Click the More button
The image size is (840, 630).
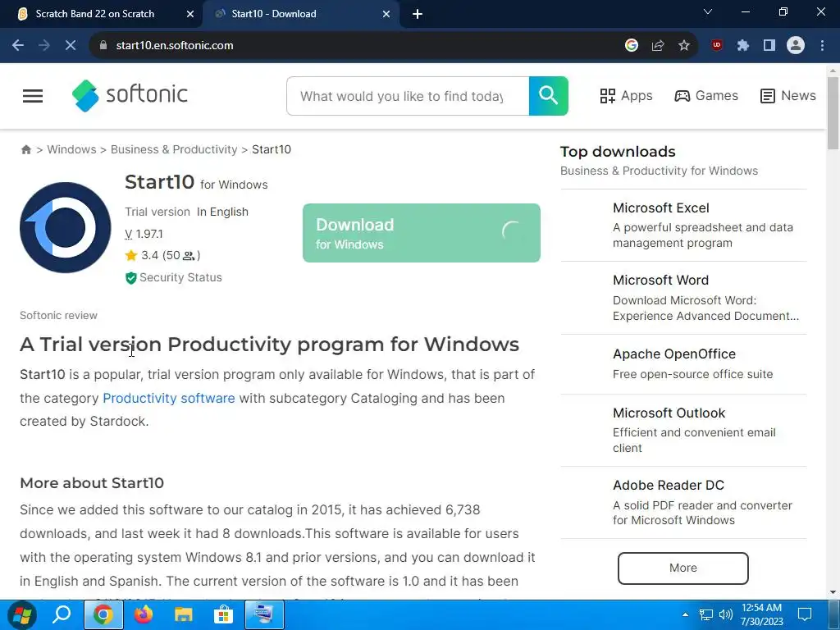pyautogui.click(x=683, y=568)
